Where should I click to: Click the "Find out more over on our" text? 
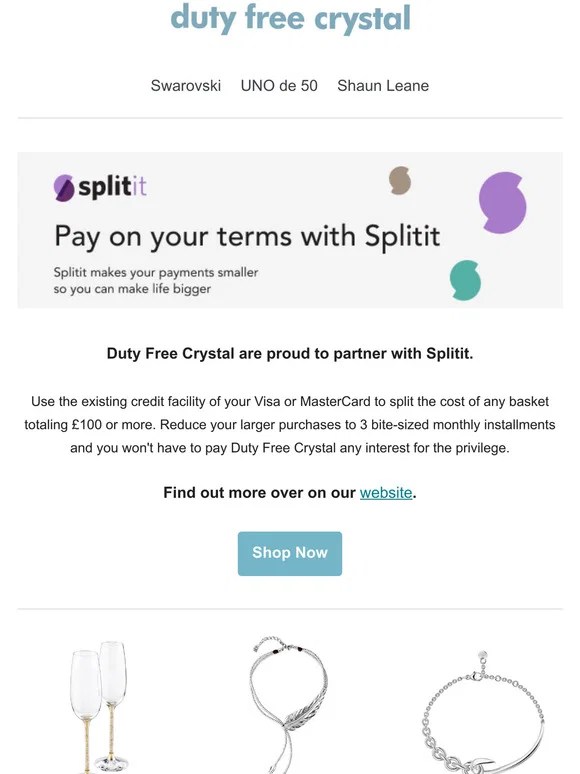(x=260, y=493)
